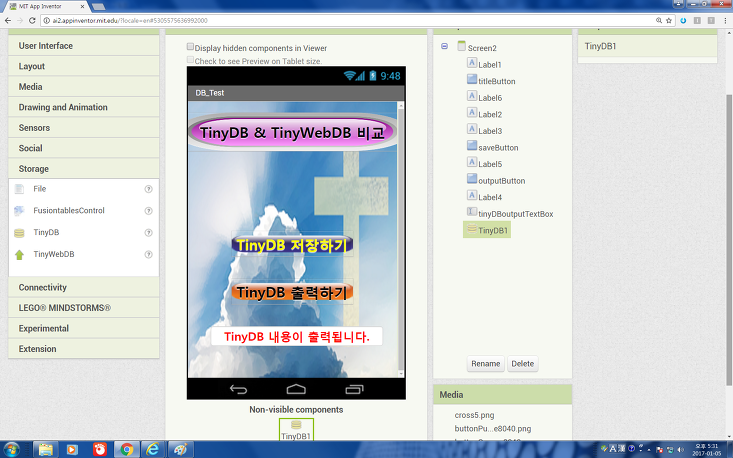Select Label2 in component tree

[x=490, y=114]
